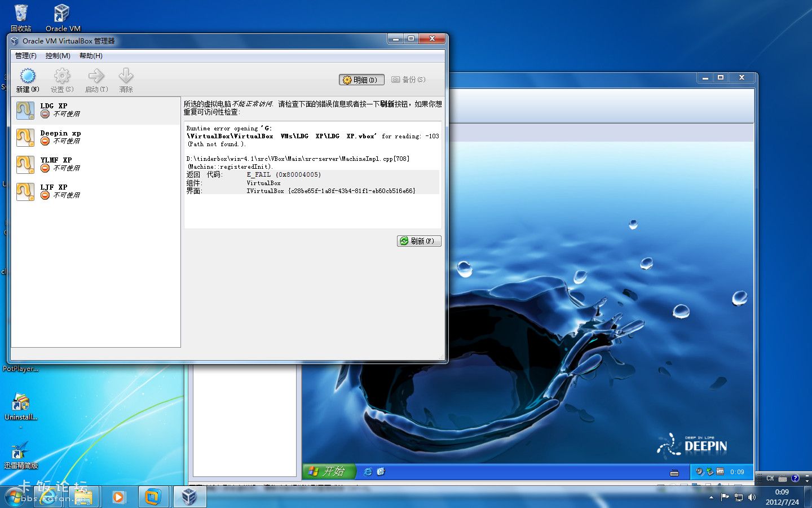
Task: Click the CH language bar indicator
Action: click(770, 479)
